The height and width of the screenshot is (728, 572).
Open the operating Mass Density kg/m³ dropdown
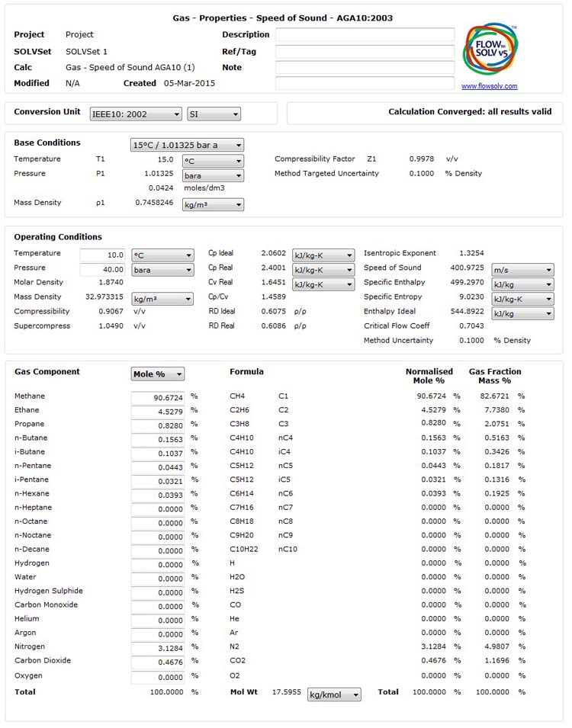162,299
